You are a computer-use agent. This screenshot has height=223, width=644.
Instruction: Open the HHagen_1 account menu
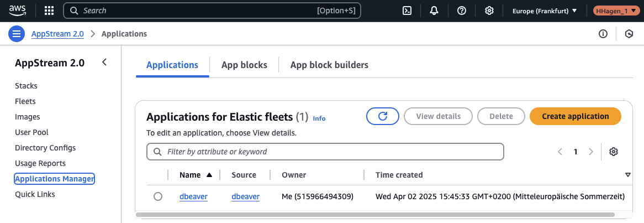click(616, 11)
